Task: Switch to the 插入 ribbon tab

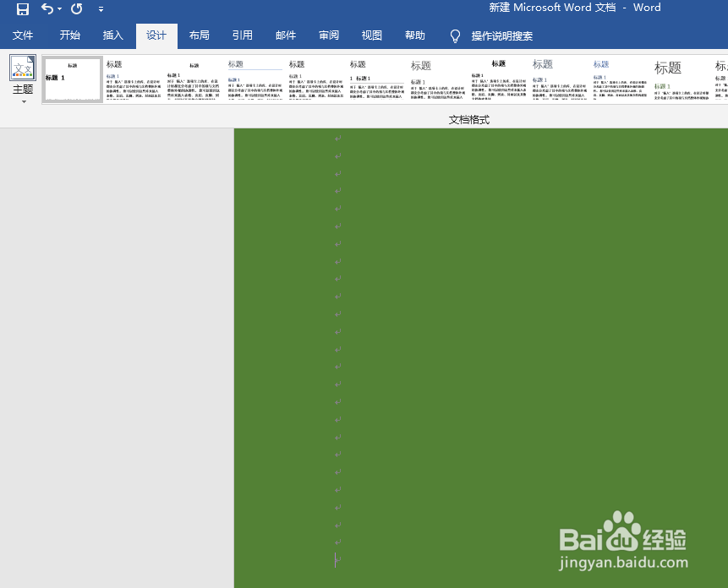Action: tap(112, 35)
